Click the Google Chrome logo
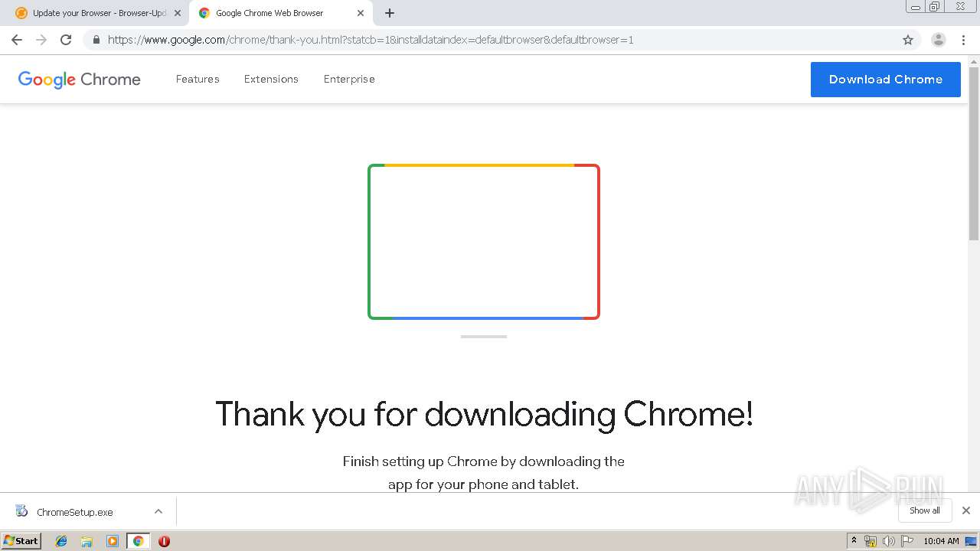The image size is (980, 551). pyautogui.click(x=80, y=80)
